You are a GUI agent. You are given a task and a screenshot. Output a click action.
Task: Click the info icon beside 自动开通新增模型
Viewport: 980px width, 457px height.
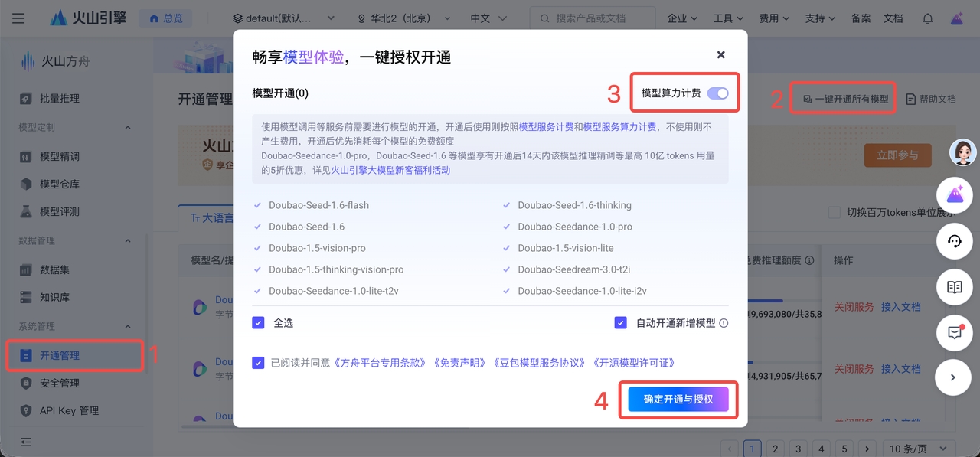click(724, 323)
